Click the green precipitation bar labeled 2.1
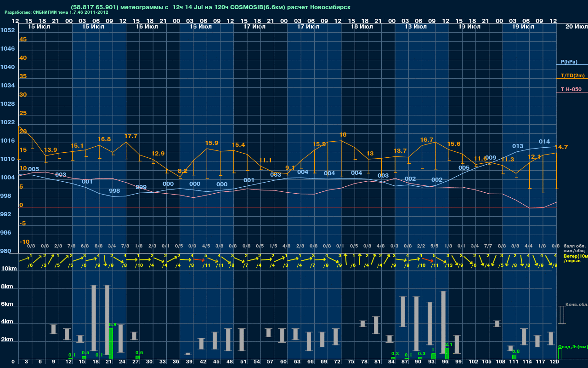The height and width of the screenshot is (368, 588). coord(447,354)
